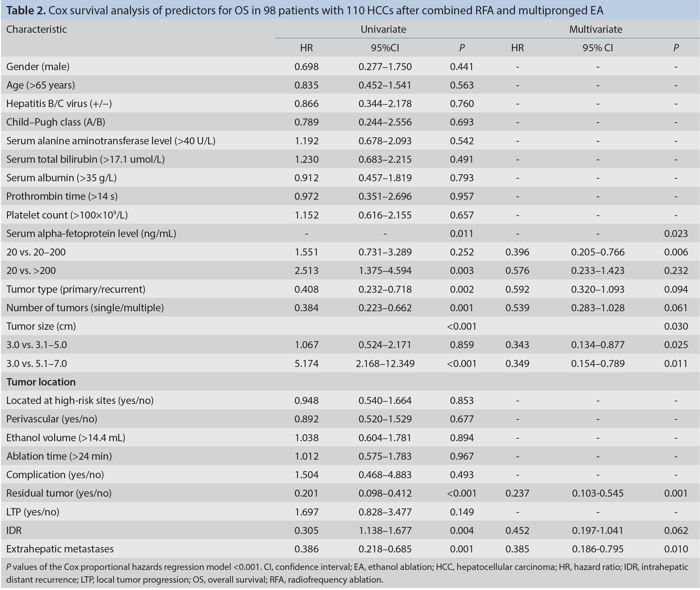The width and height of the screenshot is (700, 590).
Task: Select 'Tumor size (cm)' row label
Action: (x=41, y=326)
